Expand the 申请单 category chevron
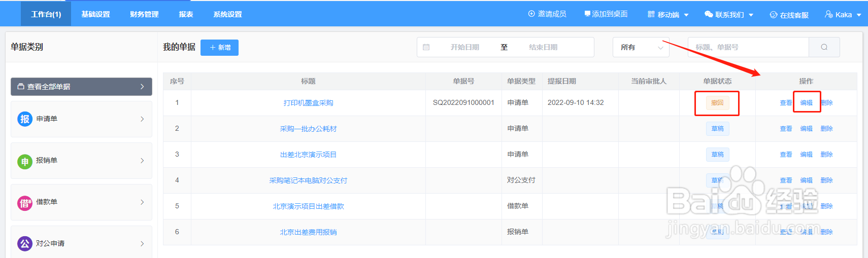Screen dimensions: 868x258 142,119
